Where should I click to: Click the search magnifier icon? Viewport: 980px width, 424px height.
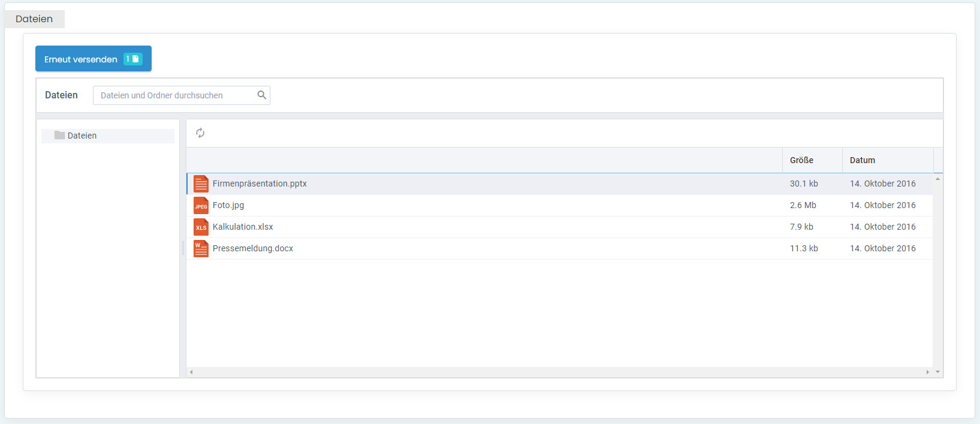[261, 95]
